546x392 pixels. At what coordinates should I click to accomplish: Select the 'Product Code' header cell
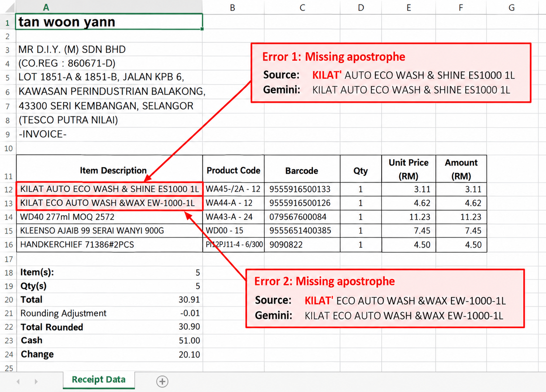[x=233, y=169]
